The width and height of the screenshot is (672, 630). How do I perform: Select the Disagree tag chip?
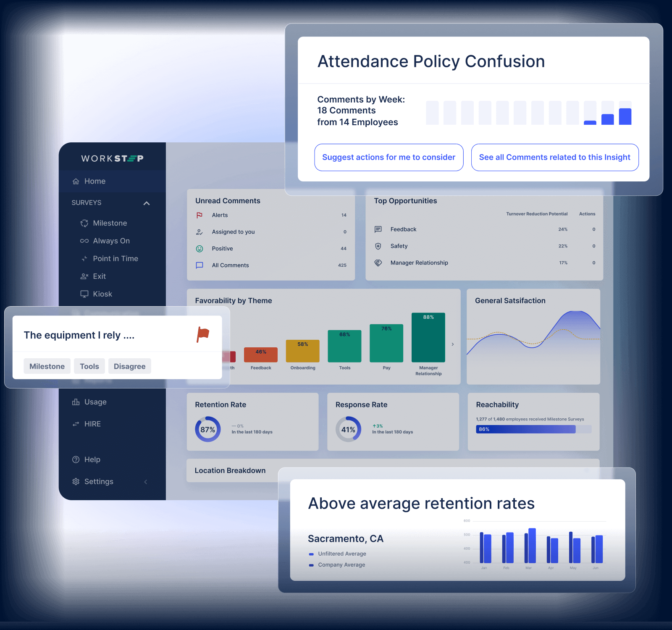click(x=129, y=366)
